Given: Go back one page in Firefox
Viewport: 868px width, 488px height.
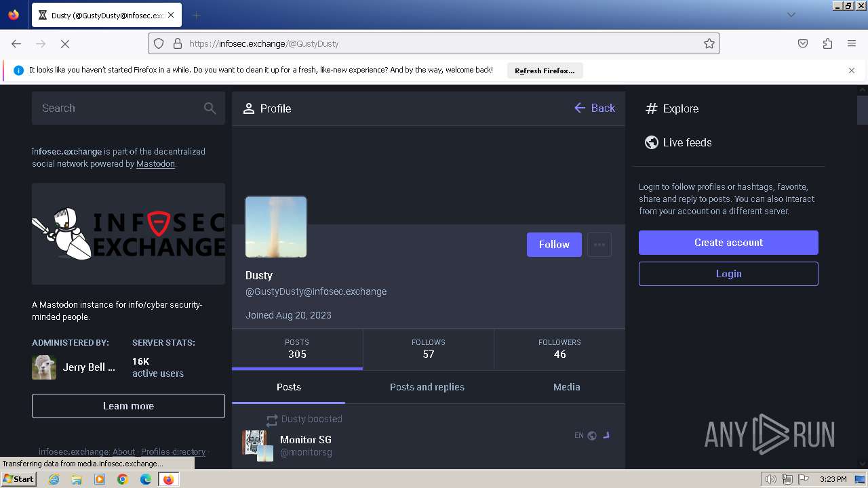Looking at the screenshot, I should click(16, 43).
